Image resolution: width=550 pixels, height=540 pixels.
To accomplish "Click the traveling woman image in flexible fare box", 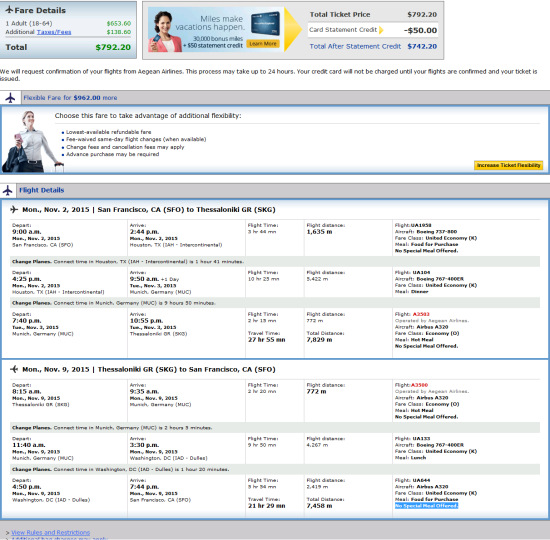I will click(x=32, y=141).
